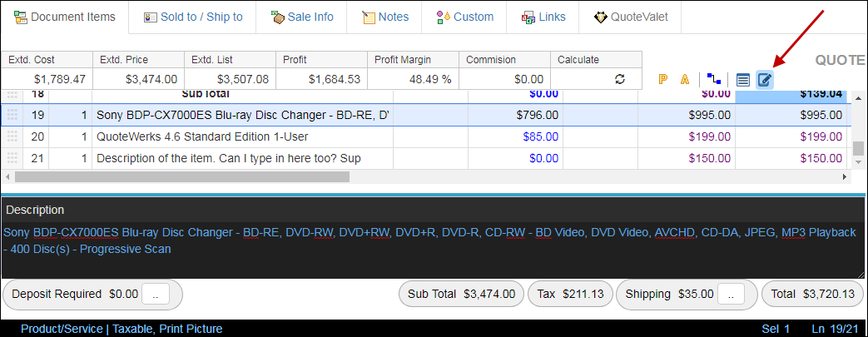868x337 pixels.
Task: Click into the Description text area
Action: point(433,250)
